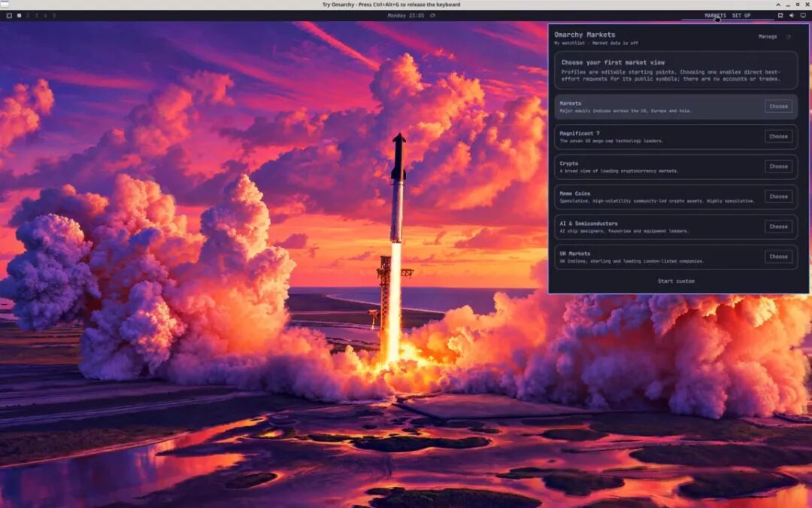Image resolution: width=812 pixels, height=508 pixels.
Task: Click the Start custom link
Action: point(676,281)
